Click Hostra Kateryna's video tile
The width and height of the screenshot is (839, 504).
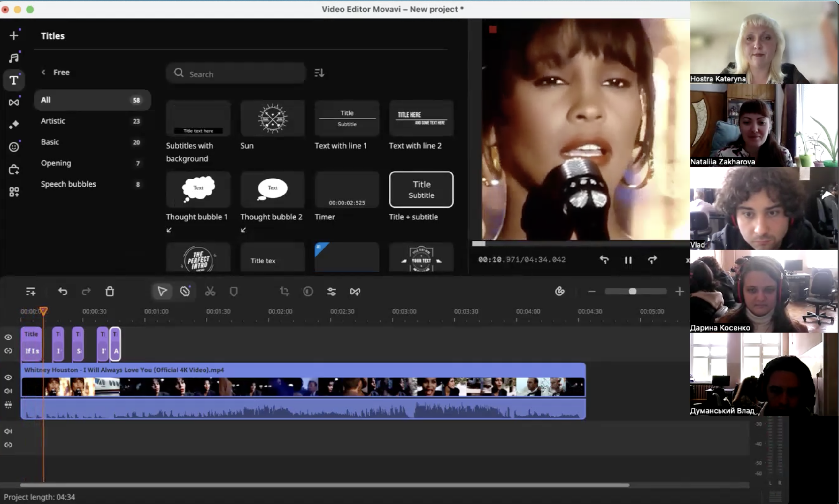click(x=764, y=42)
